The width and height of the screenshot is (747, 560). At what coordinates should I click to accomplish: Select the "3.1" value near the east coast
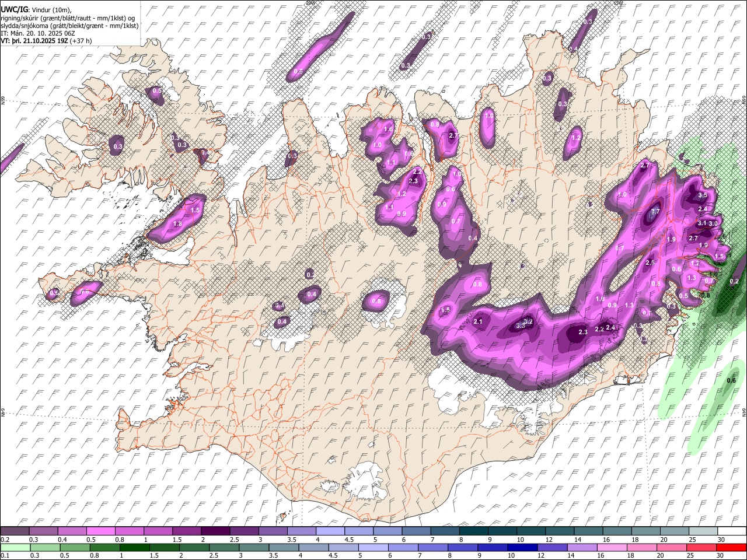[702, 223]
